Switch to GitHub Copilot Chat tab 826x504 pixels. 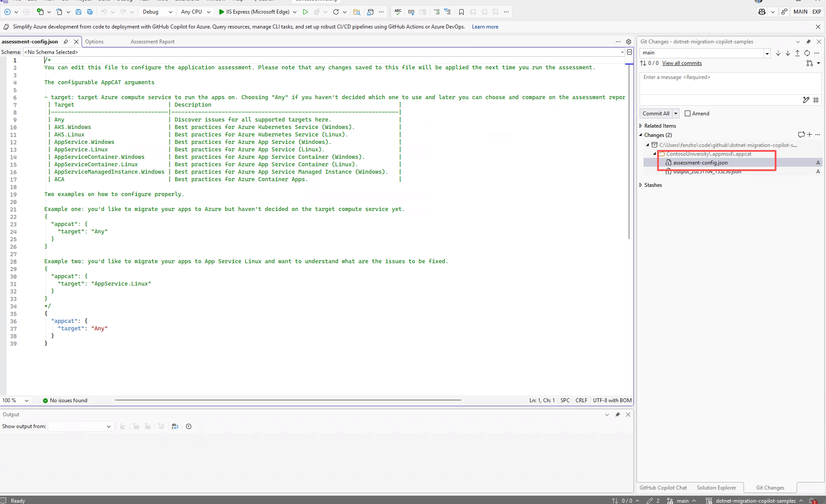(x=663, y=488)
